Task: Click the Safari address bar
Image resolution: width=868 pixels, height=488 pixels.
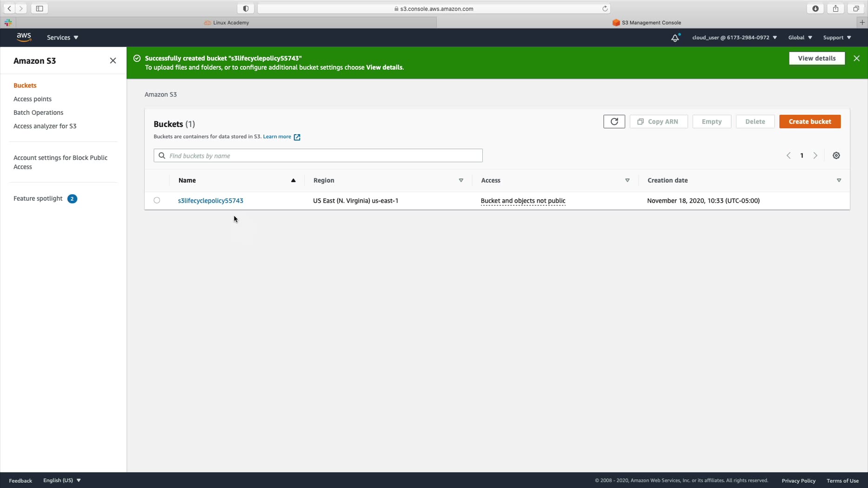Action: tap(434, 8)
